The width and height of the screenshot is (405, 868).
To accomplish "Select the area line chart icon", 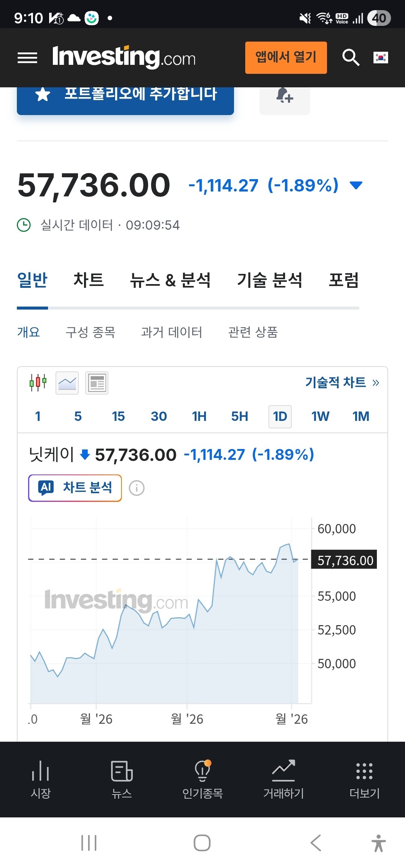I will click(67, 383).
